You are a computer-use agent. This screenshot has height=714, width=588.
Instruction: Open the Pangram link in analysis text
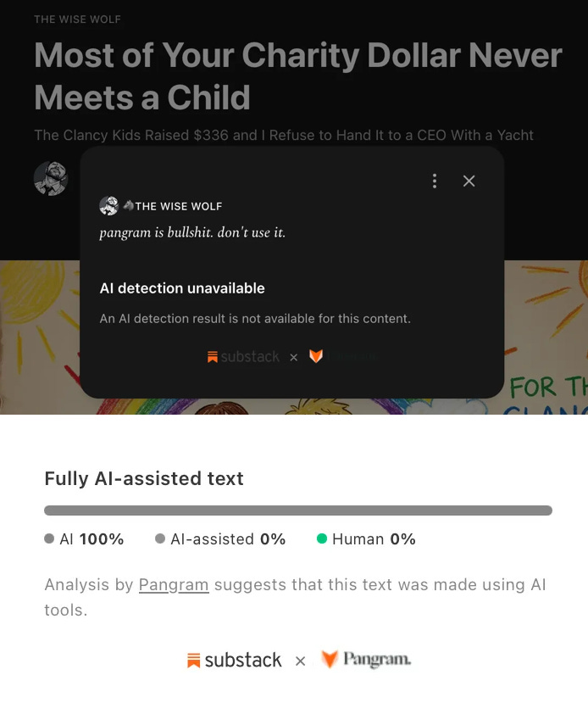[x=174, y=584]
